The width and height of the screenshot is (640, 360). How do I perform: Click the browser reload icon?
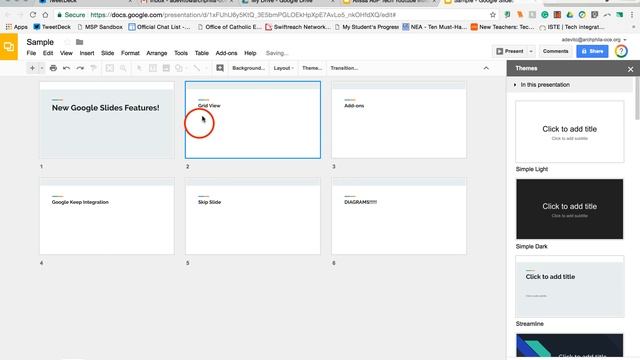pyautogui.click(x=33, y=15)
